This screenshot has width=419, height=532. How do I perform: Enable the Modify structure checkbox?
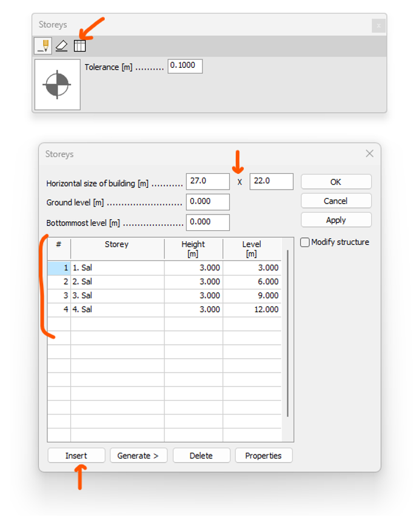[x=305, y=242]
